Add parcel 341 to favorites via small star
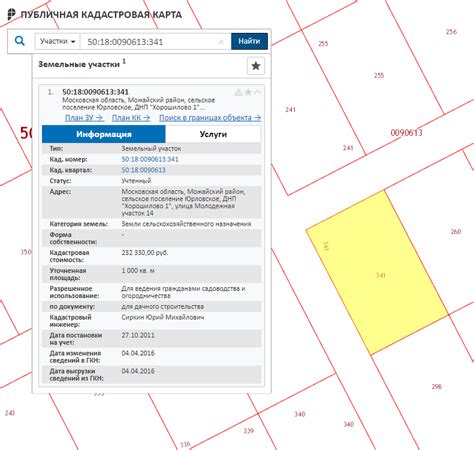Screen dimensions: 474x450 248,92
